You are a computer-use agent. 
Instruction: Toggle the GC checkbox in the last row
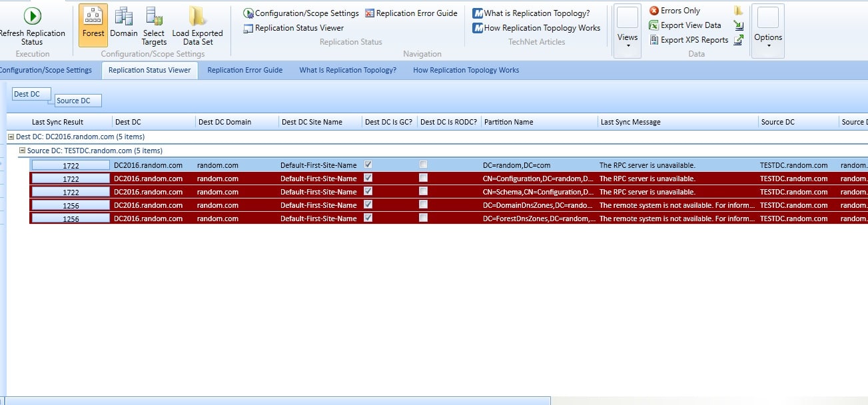(x=368, y=218)
